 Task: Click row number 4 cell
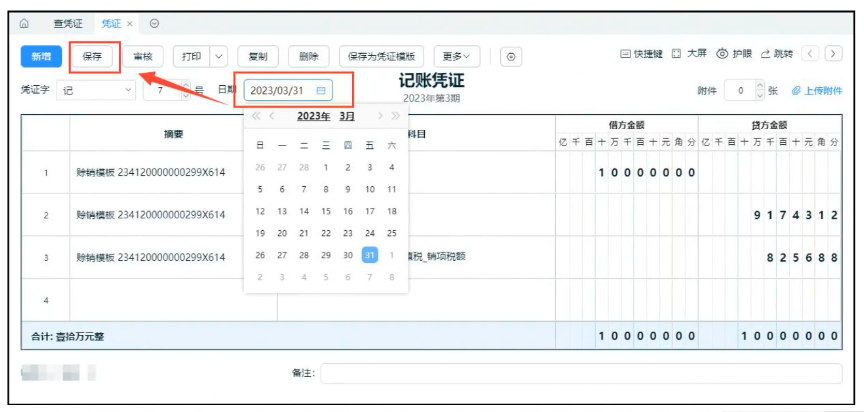(46, 300)
